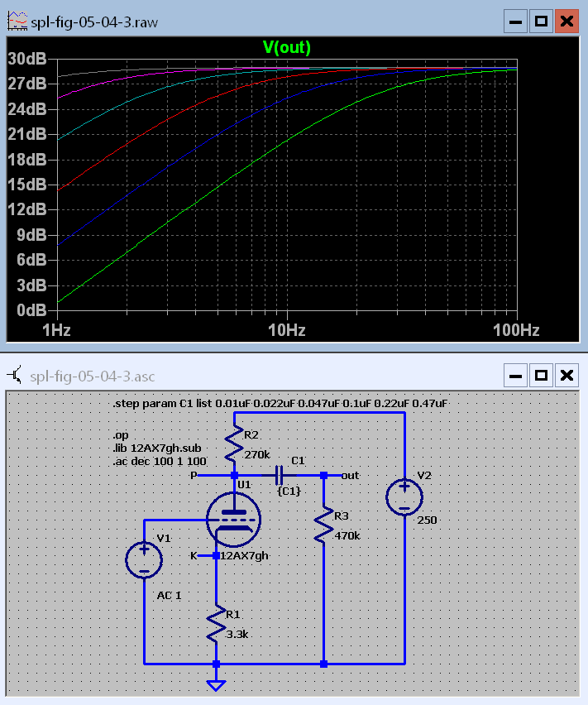Click the triode tube U1 symbol
Image resolution: width=588 pixels, height=705 pixels.
[234, 520]
